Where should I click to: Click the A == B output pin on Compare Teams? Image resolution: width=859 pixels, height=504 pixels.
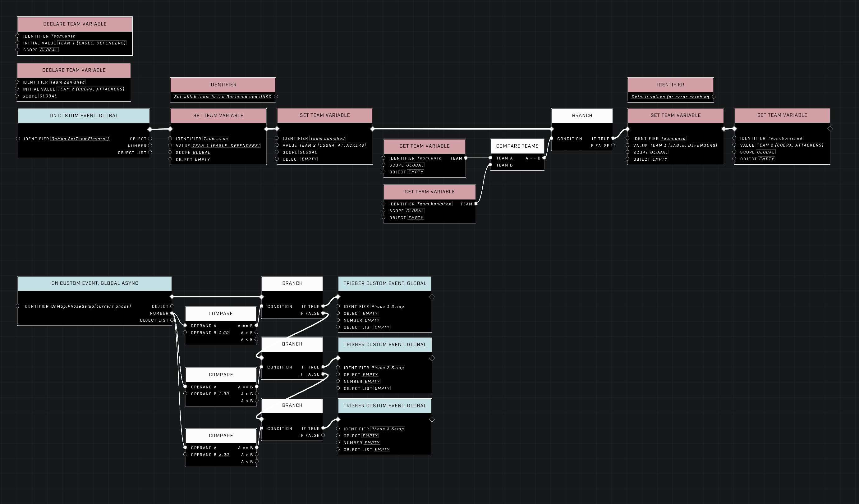pos(544,158)
